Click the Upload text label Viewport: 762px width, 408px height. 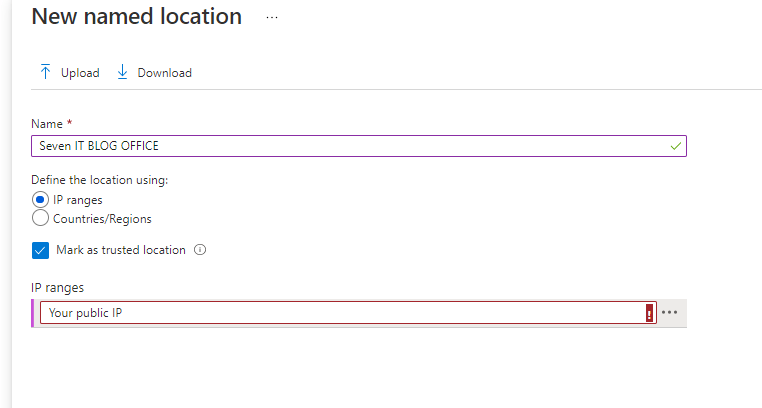pyautogui.click(x=80, y=73)
